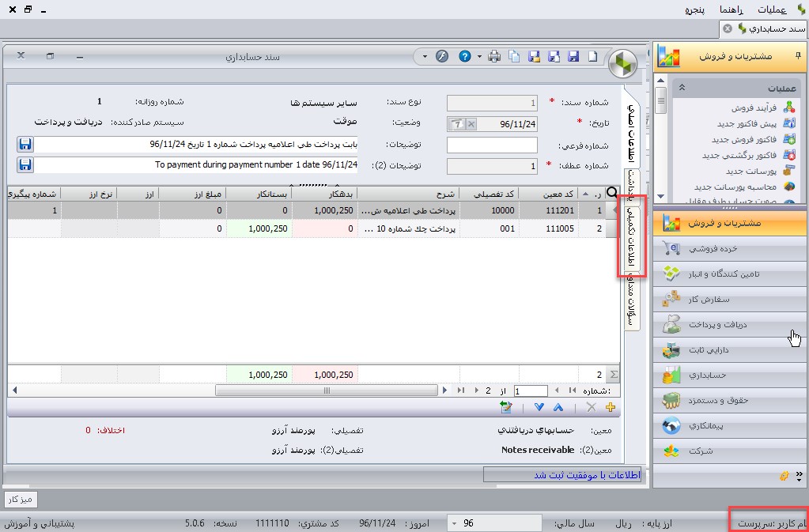Open the blue help question icon
809x532 pixels.
click(465, 56)
